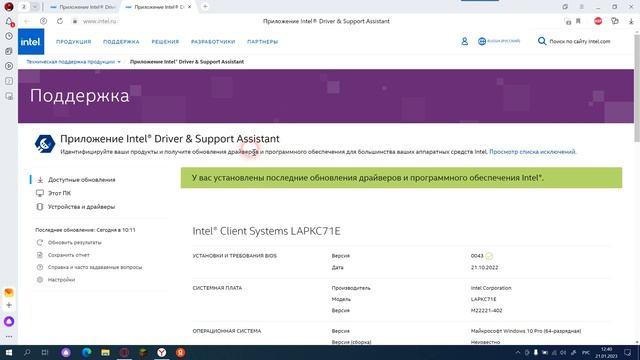Close the active browser tab
Viewport: 640px width, 360px height.
pos(189,7)
